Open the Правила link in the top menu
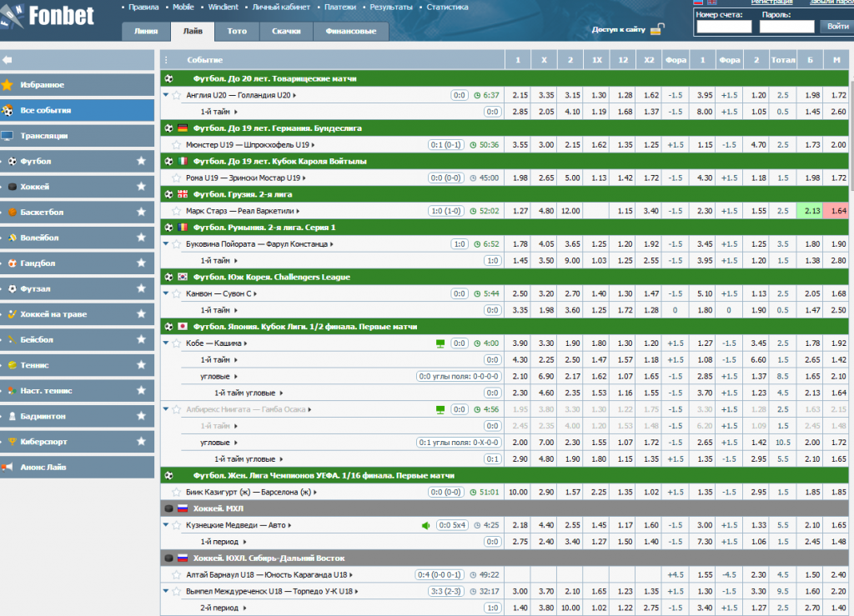 click(143, 7)
